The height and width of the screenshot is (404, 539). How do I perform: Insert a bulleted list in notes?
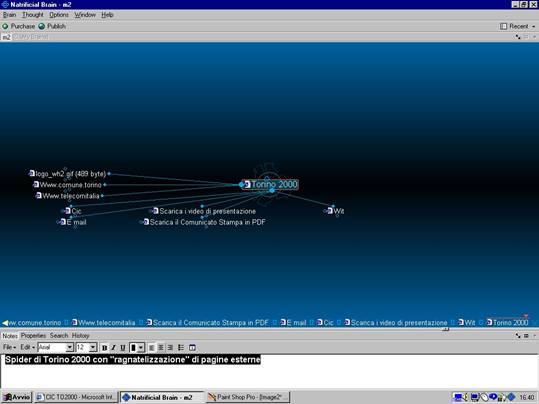click(181, 348)
